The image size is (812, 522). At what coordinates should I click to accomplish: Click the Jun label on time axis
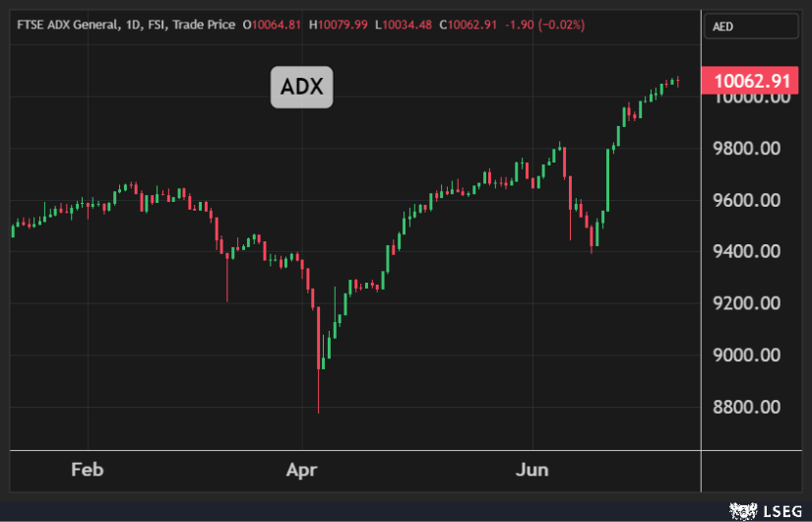pyautogui.click(x=532, y=469)
